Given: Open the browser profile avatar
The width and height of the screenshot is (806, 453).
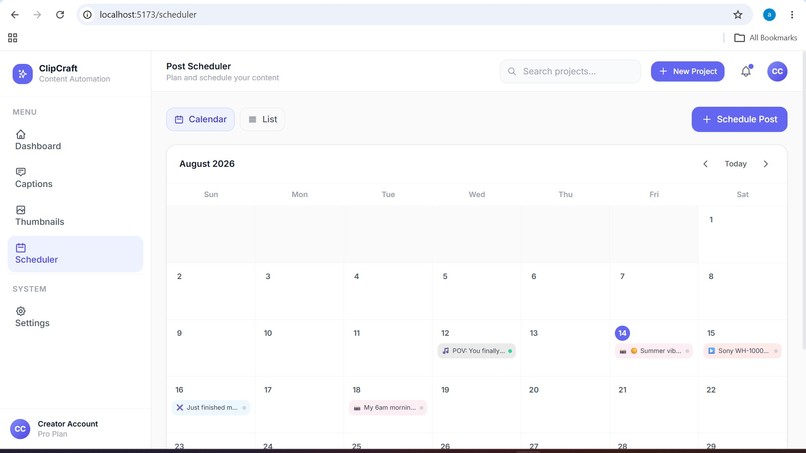Looking at the screenshot, I should [x=769, y=14].
